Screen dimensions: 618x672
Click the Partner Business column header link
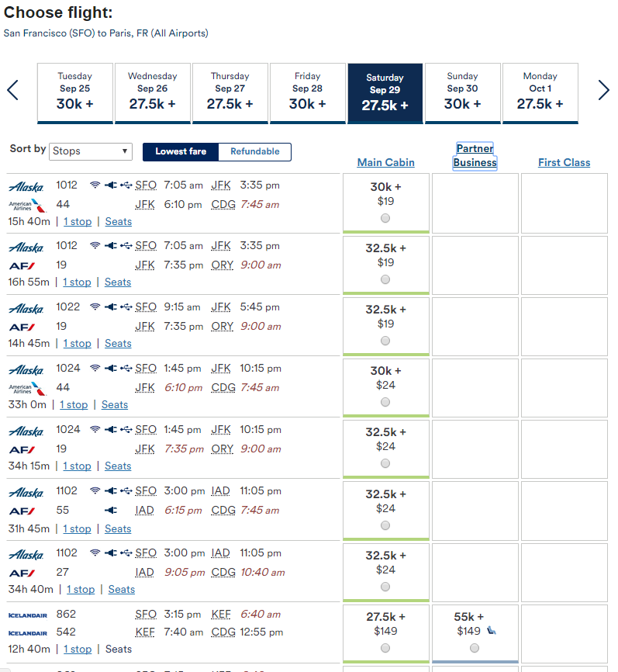tap(475, 155)
